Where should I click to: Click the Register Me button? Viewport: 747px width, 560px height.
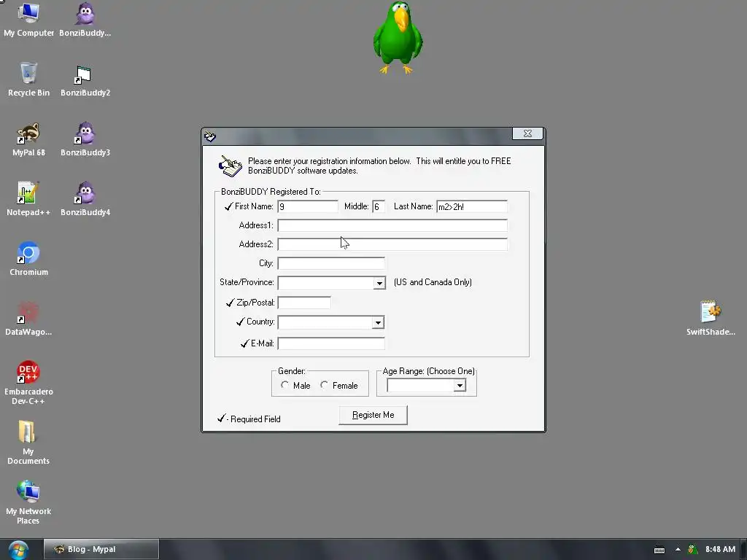click(x=373, y=415)
